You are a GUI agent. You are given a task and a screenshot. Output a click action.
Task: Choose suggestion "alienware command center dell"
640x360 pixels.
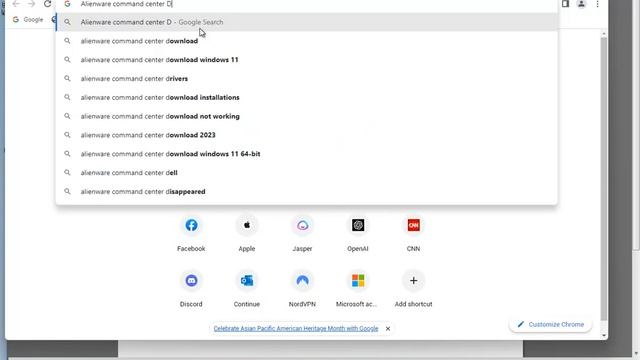click(307, 173)
